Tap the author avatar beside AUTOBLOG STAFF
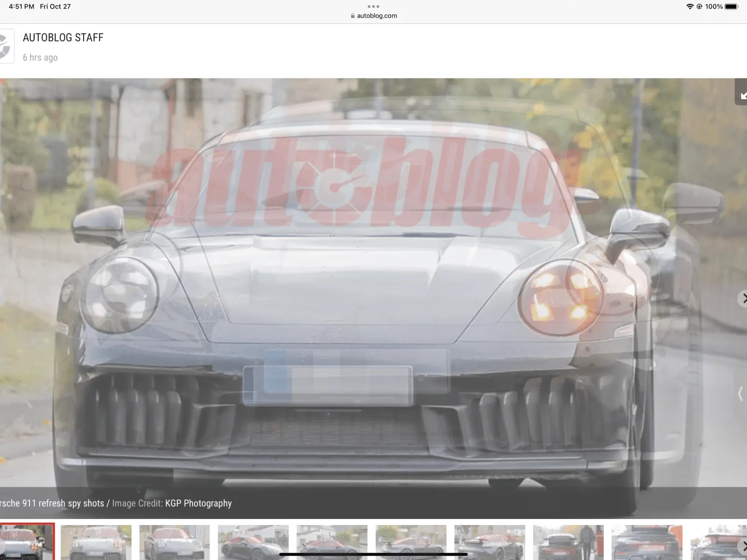The image size is (747, 560). click(7, 46)
